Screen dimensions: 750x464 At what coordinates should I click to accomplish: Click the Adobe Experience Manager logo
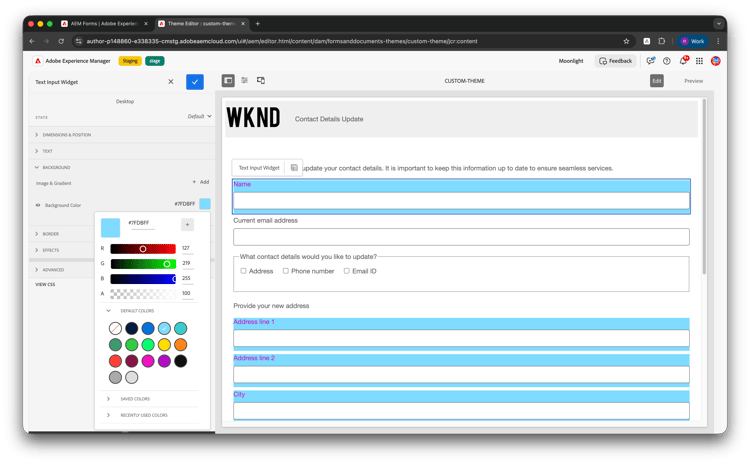[x=38, y=61]
